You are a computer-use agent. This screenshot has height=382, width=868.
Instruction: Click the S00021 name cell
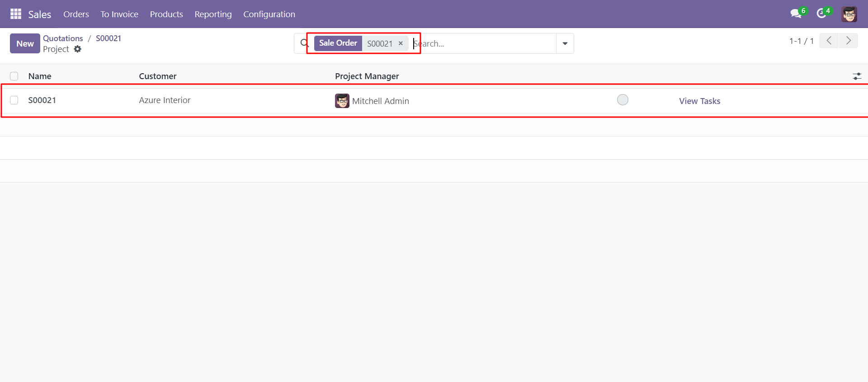click(42, 100)
